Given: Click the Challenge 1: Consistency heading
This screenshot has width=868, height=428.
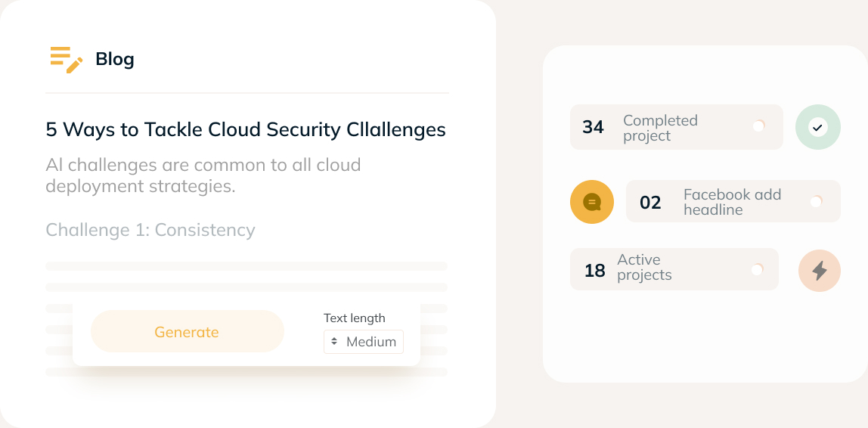Looking at the screenshot, I should click(150, 230).
